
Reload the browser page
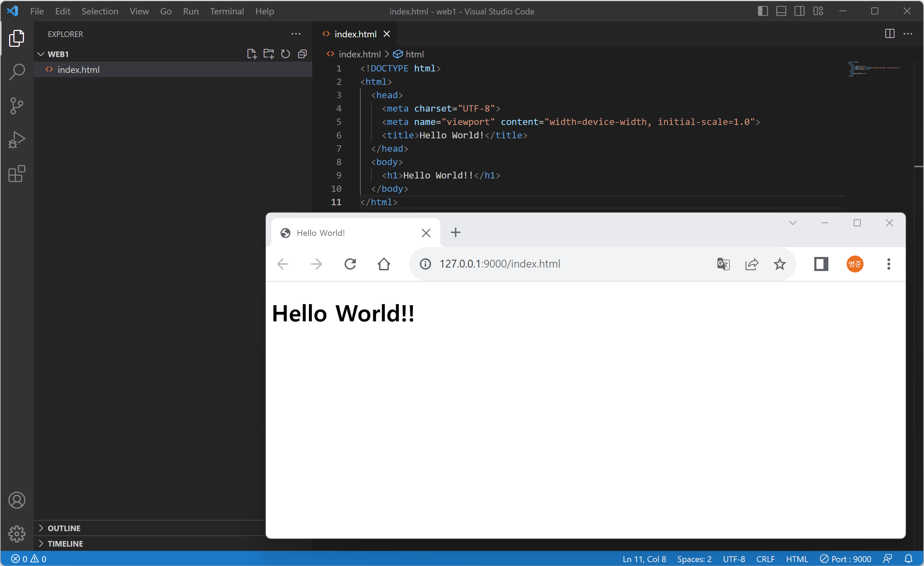350,264
